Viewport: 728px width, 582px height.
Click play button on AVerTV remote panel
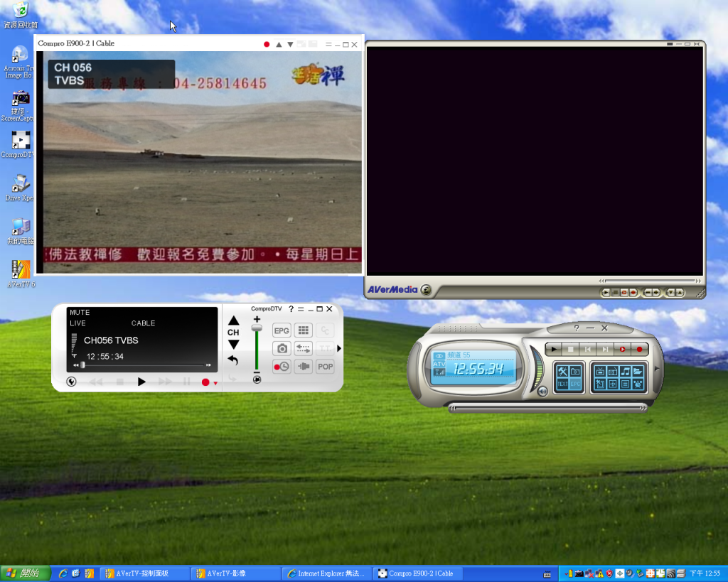click(553, 349)
